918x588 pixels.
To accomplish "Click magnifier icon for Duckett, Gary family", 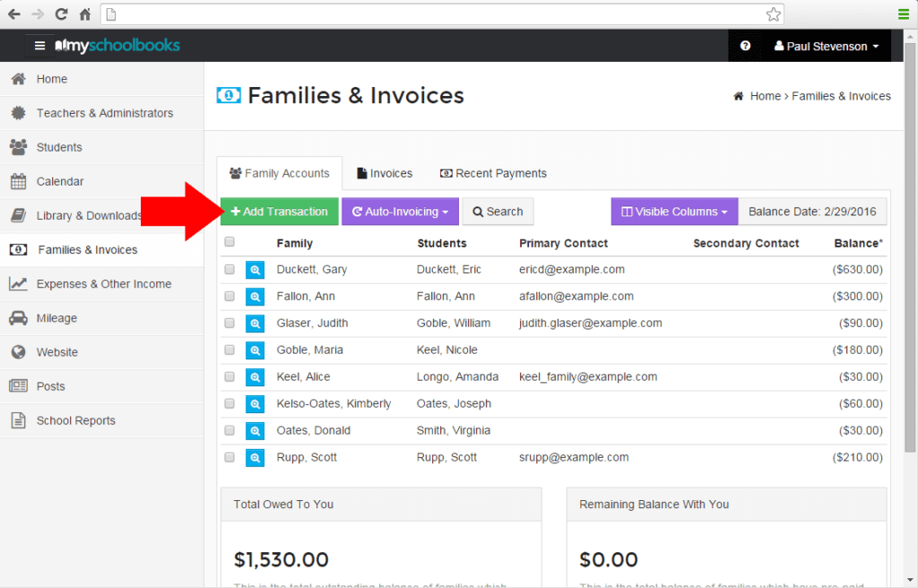I will click(255, 270).
